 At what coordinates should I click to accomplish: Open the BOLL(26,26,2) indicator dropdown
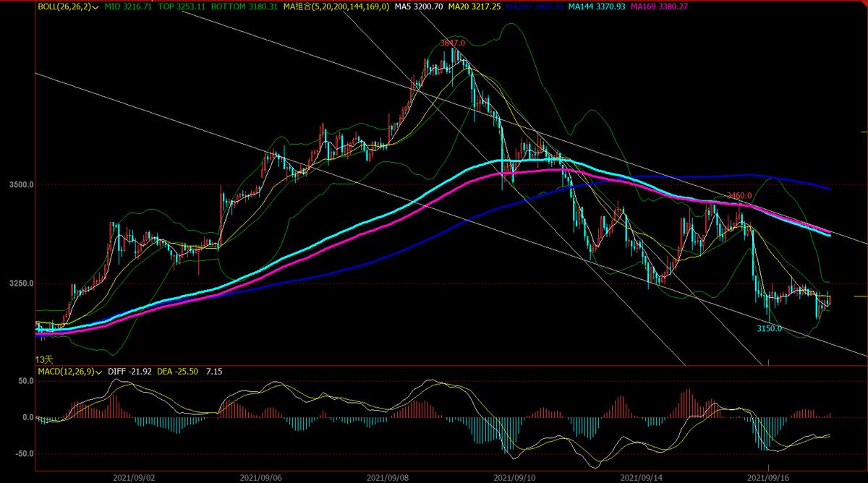pyautogui.click(x=95, y=7)
